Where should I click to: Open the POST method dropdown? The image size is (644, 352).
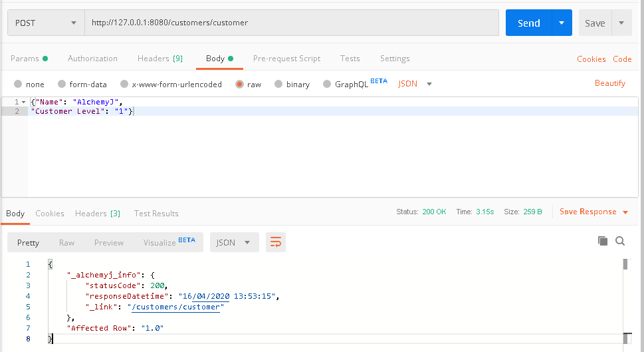(x=45, y=23)
